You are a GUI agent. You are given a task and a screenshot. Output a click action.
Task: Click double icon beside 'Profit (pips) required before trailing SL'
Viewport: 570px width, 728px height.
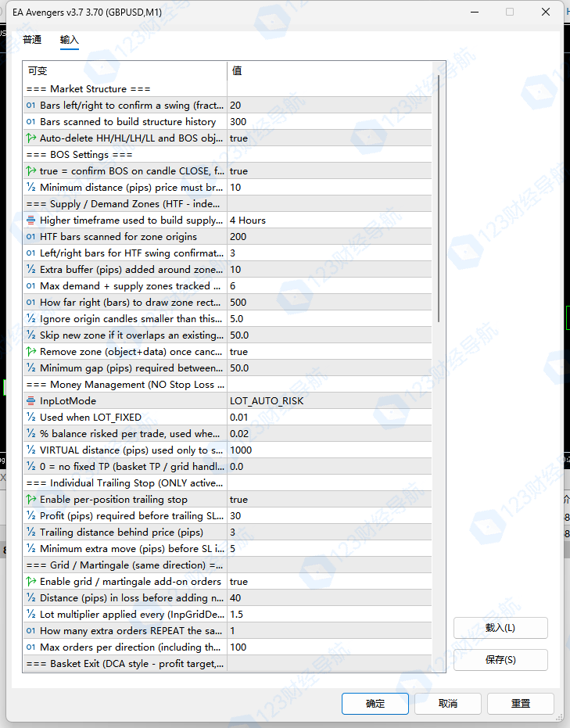pyautogui.click(x=30, y=516)
